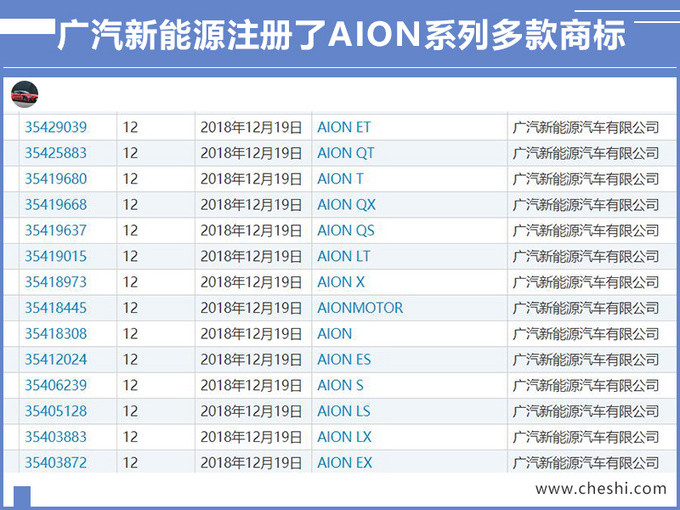This screenshot has width=680, height=510.
Task: Select the AION EX trademark link
Action: coord(344,463)
